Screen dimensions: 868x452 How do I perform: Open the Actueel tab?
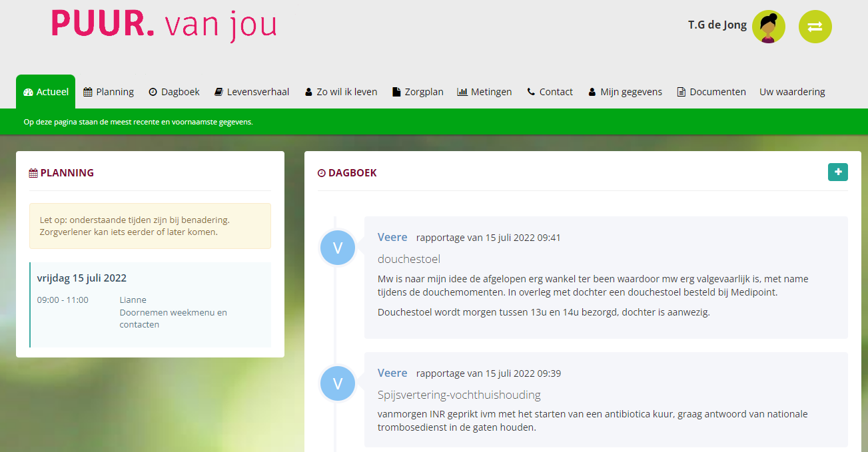[45, 92]
